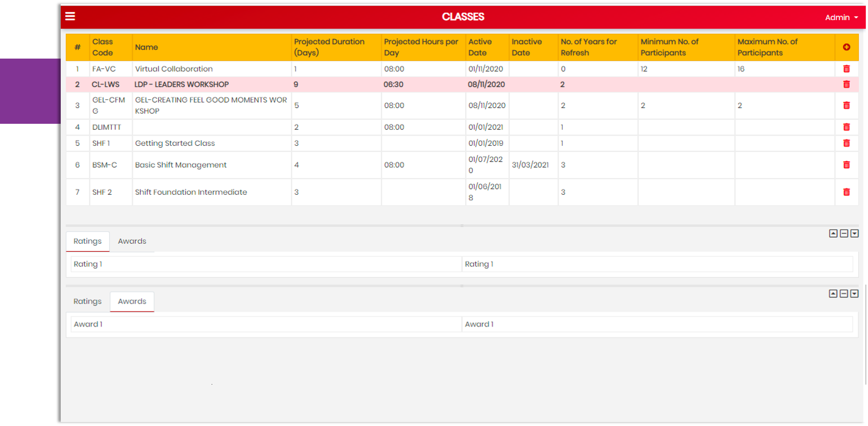Delete the Getting Started Class row

coord(846,143)
